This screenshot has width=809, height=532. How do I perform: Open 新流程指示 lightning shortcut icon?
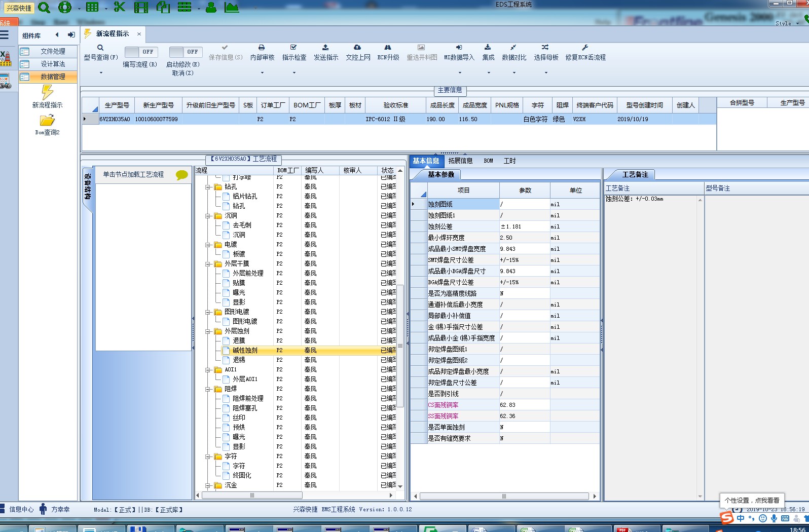pyautogui.click(x=47, y=92)
